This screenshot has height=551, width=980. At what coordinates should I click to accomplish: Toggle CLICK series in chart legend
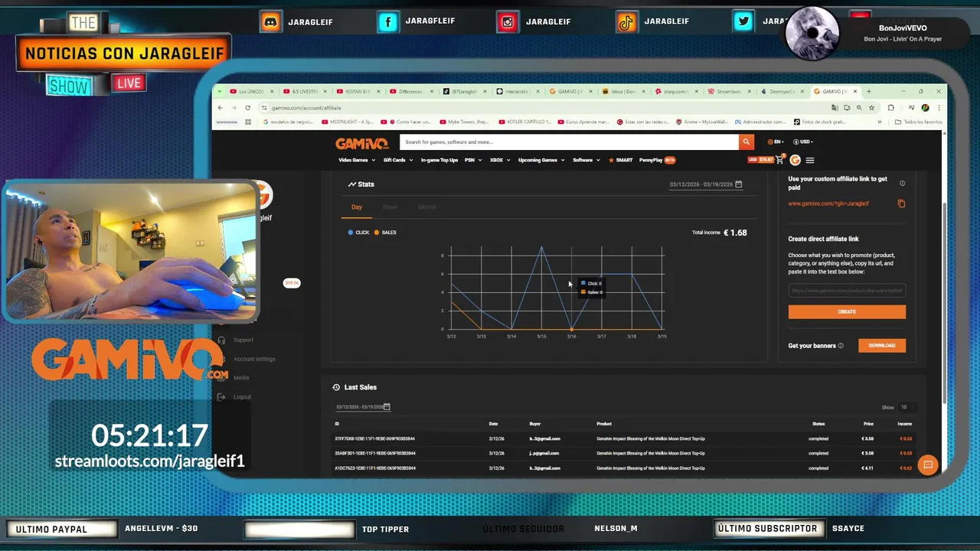(358, 233)
